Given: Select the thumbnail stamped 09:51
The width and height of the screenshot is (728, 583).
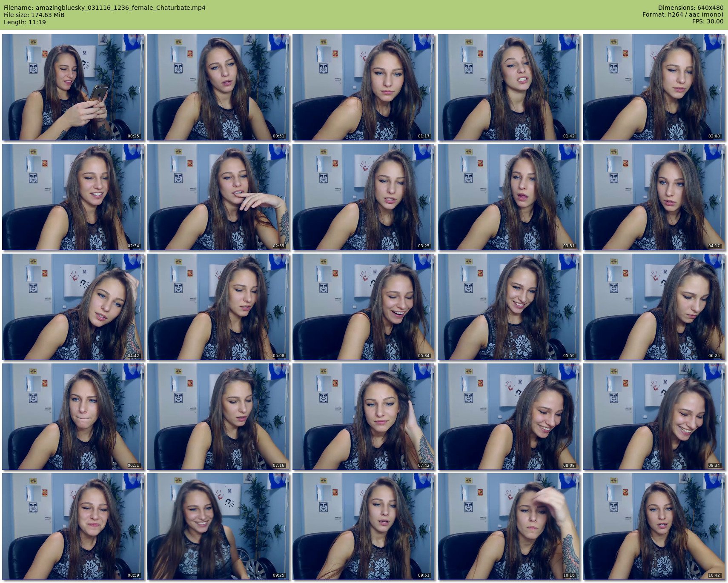Looking at the screenshot, I should (x=364, y=526).
